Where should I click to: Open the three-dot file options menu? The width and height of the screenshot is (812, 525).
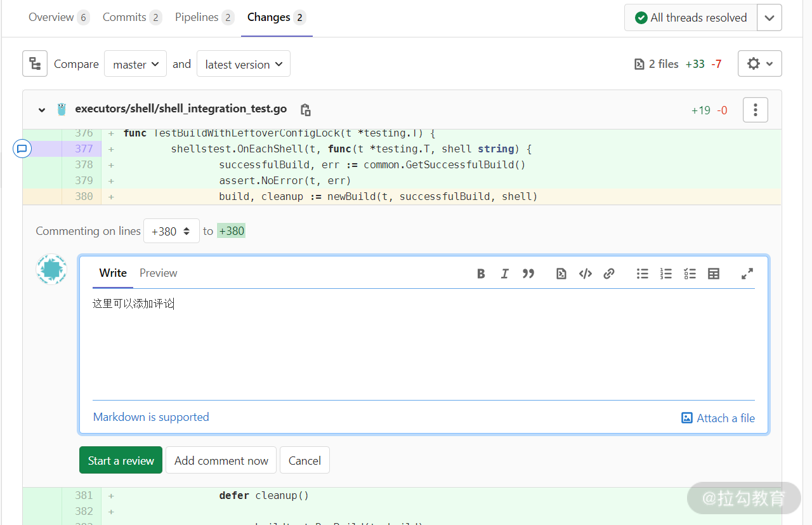point(755,110)
